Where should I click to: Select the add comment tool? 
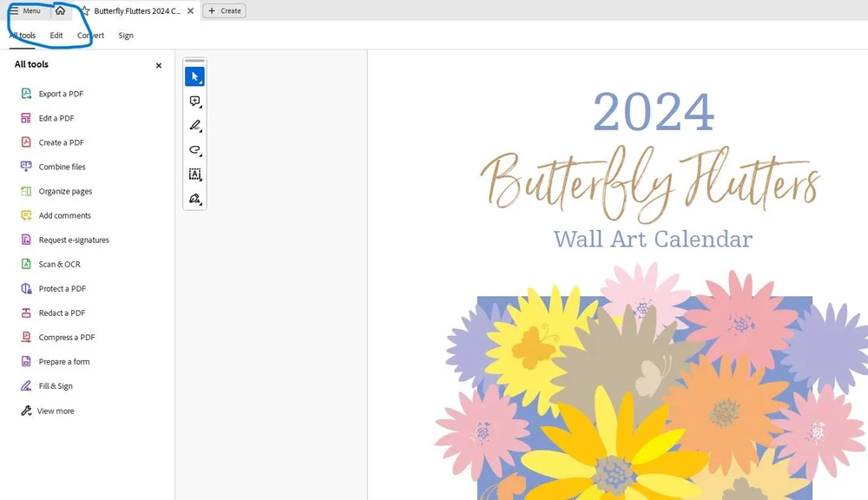point(194,101)
